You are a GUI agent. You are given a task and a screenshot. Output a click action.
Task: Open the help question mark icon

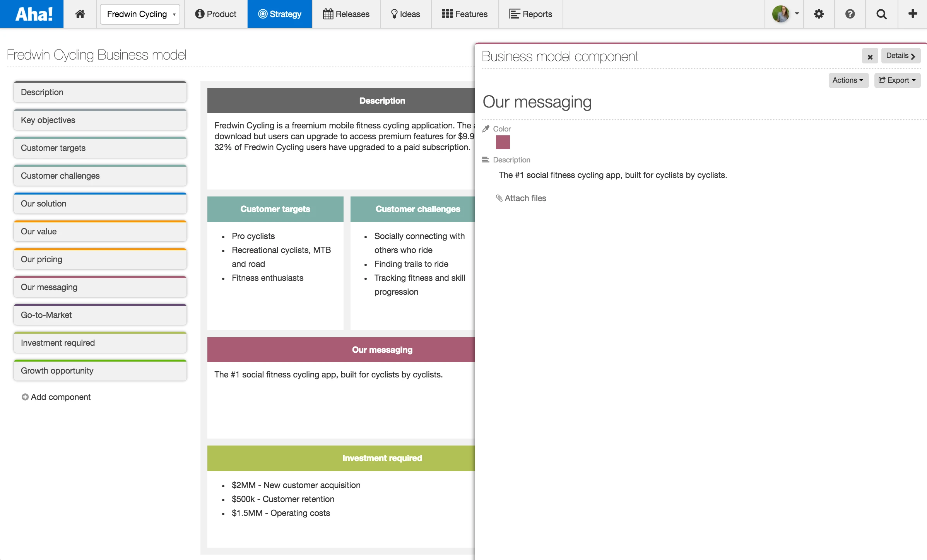point(850,14)
